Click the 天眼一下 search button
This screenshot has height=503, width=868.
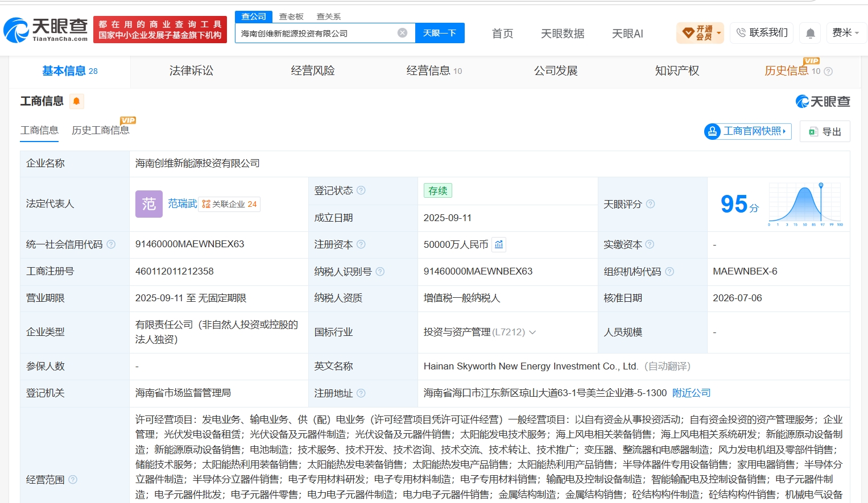tap(440, 33)
